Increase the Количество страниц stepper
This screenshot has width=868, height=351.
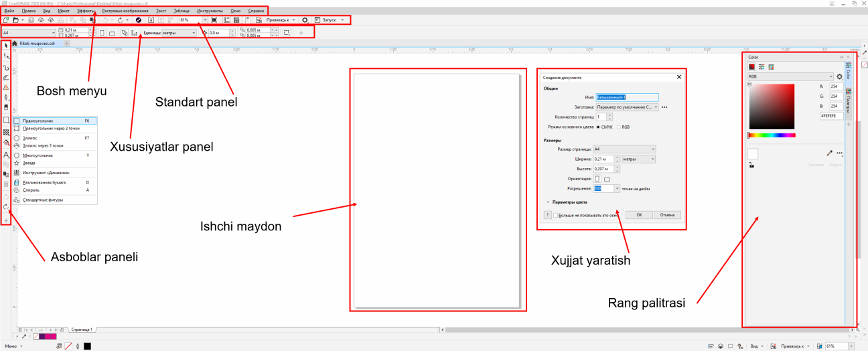(x=609, y=115)
